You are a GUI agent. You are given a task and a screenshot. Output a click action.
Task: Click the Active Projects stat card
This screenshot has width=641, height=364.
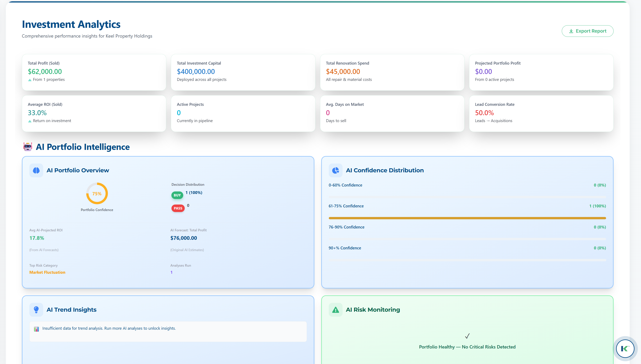point(243,113)
